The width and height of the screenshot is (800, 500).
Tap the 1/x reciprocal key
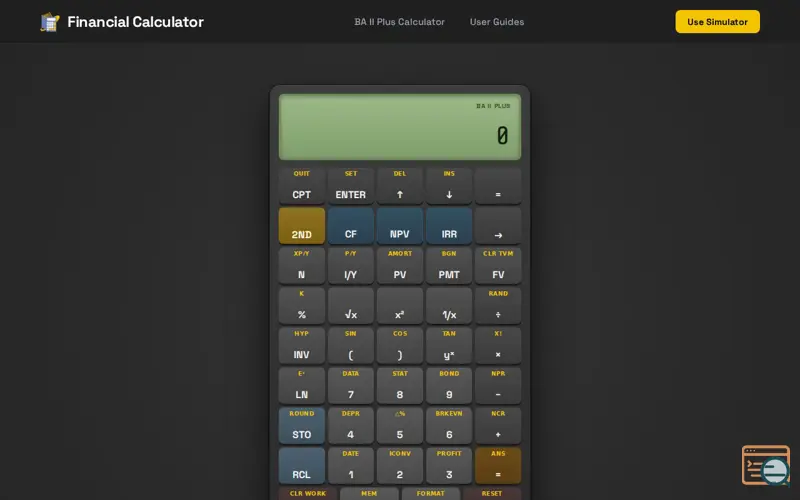point(449,306)
